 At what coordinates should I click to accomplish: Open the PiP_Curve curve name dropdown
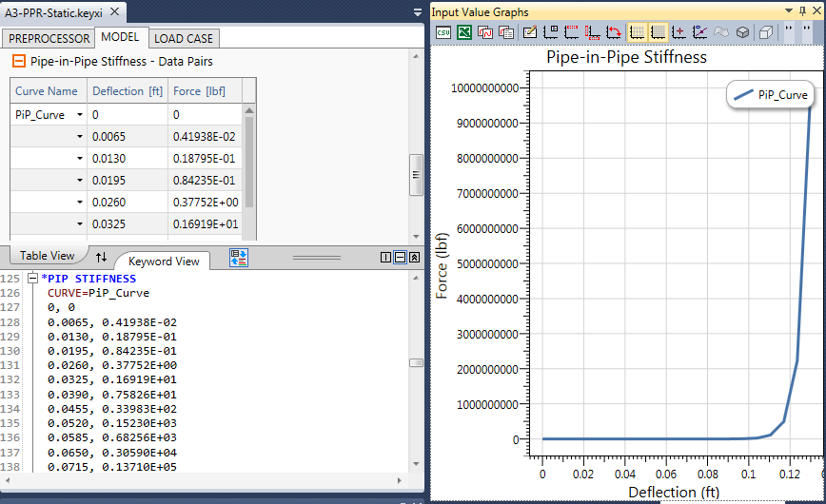[80, 115]
